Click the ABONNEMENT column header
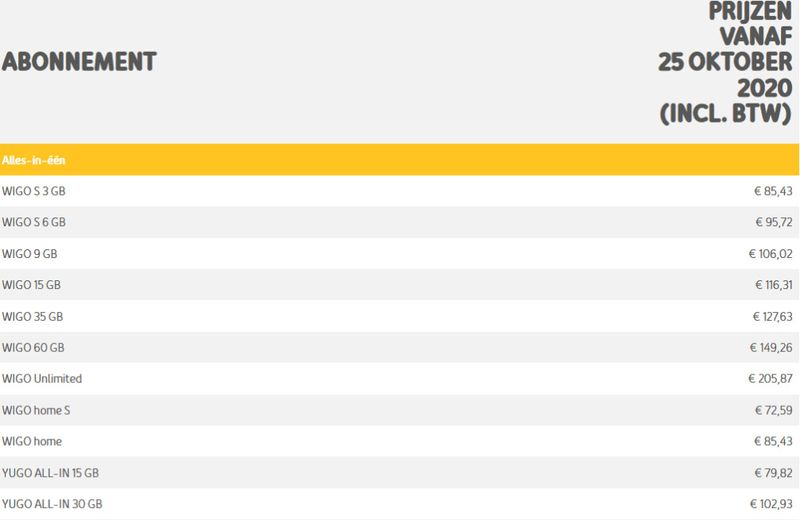Screen dimensions: 800x520 pos(79,62)
